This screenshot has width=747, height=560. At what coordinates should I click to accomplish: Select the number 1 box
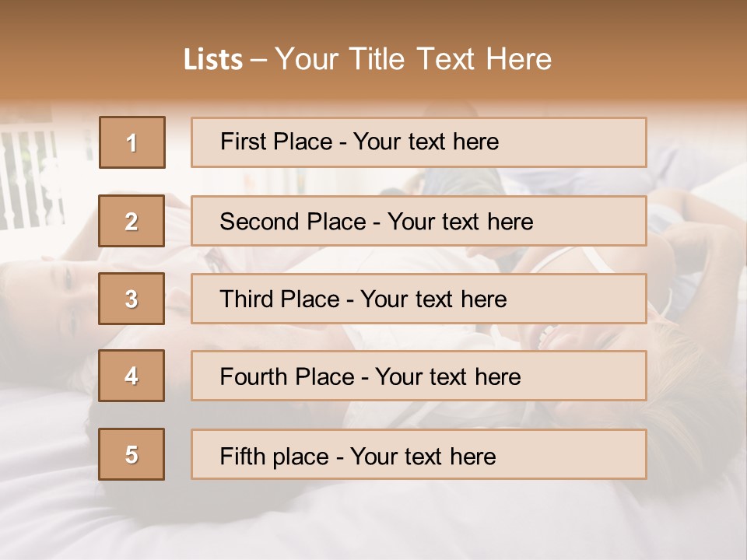point(132,142)
